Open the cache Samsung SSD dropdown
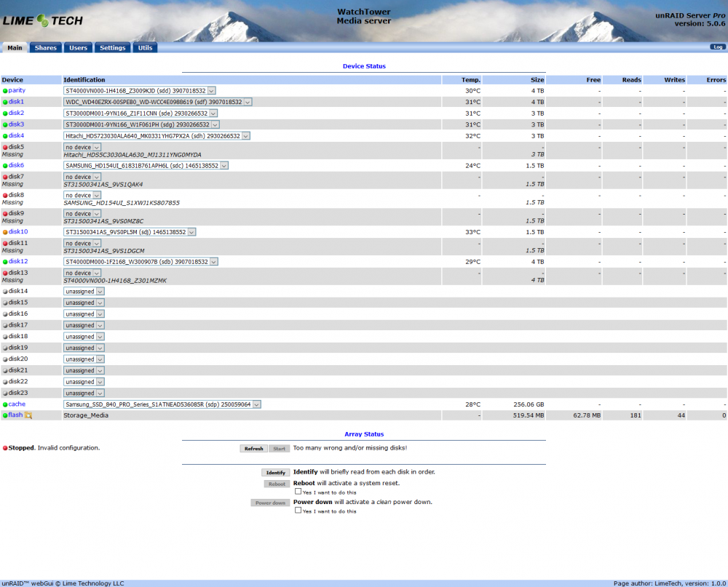 point(162,404)
